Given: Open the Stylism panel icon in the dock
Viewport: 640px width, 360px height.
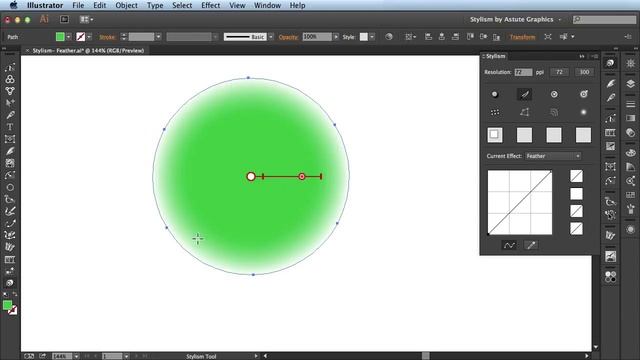Looking at the screenshot, I should point(610,63).
